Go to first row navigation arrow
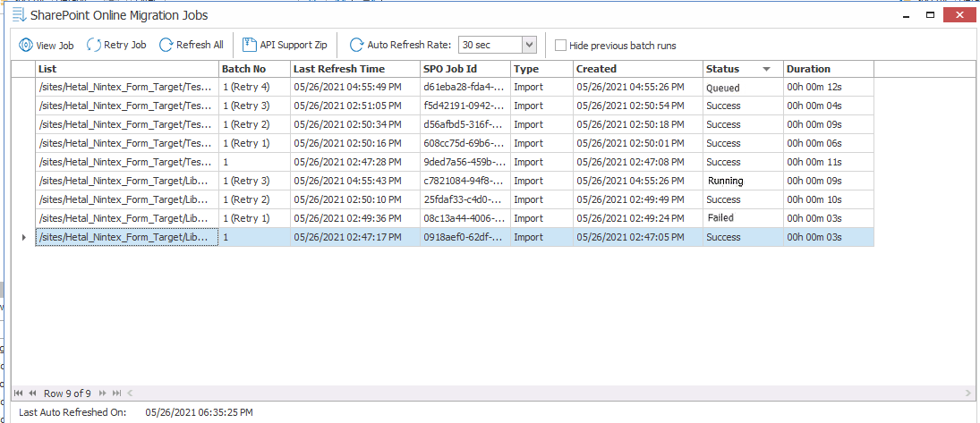This screenshot has width=980, height=423. tap(19, 393)
